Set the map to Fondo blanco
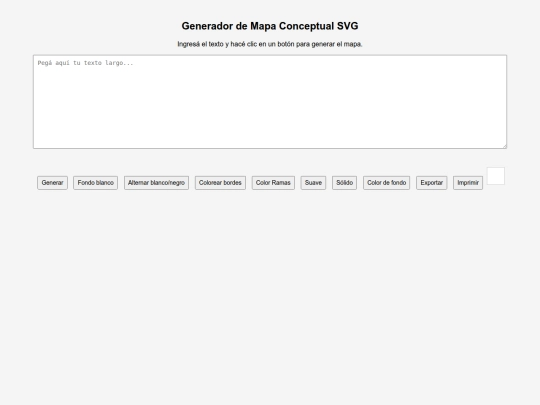 pyautogui.click(x=95, y=183)
